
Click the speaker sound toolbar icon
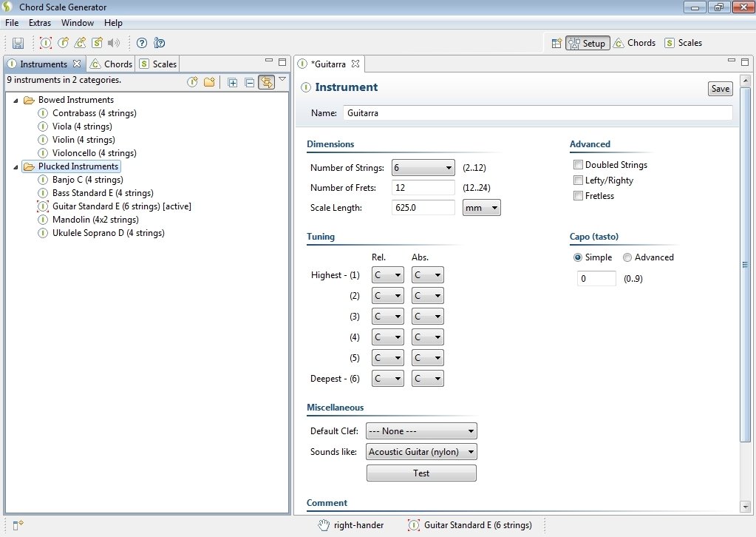point(114,43)
